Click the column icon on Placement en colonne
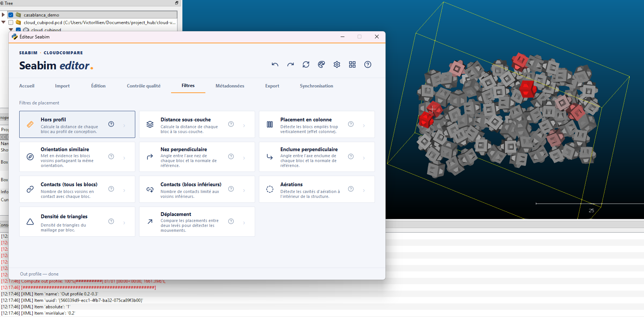644x317 pixels. [270, 124]
